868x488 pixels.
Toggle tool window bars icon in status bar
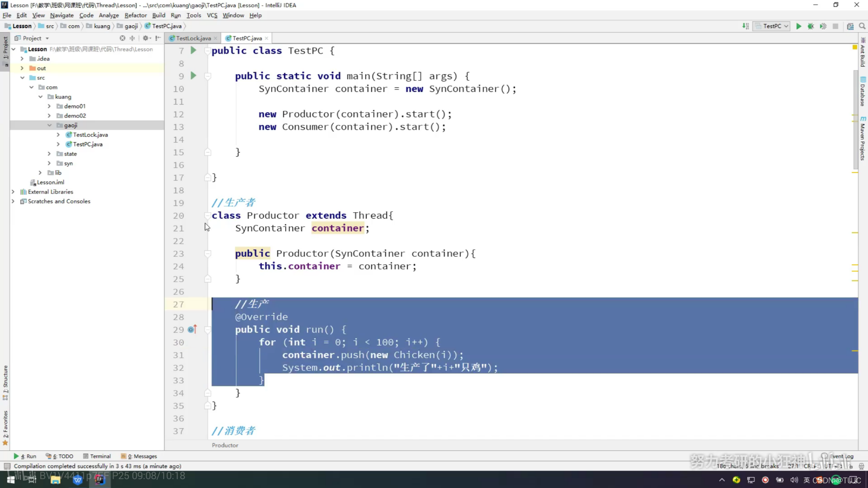tap(7, 466)
